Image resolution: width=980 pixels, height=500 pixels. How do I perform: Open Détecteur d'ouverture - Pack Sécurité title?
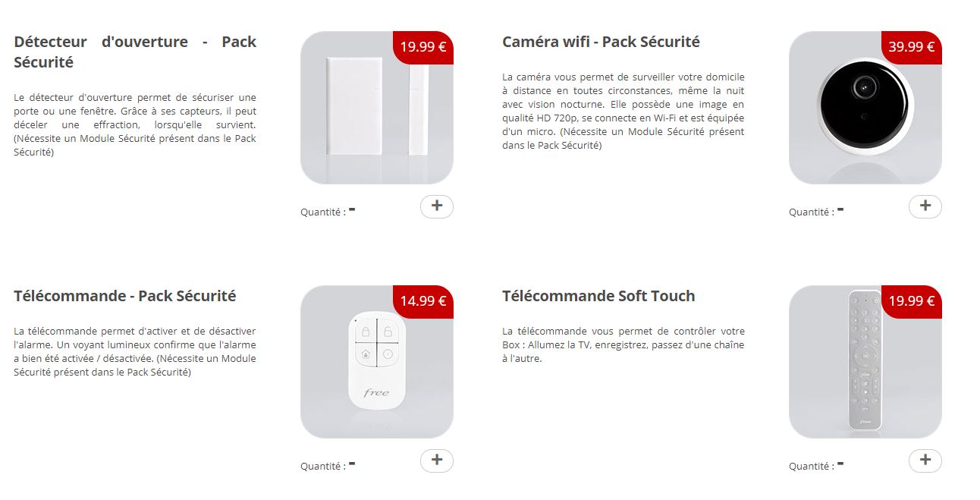pyautogui.click(x=135, y=52)
